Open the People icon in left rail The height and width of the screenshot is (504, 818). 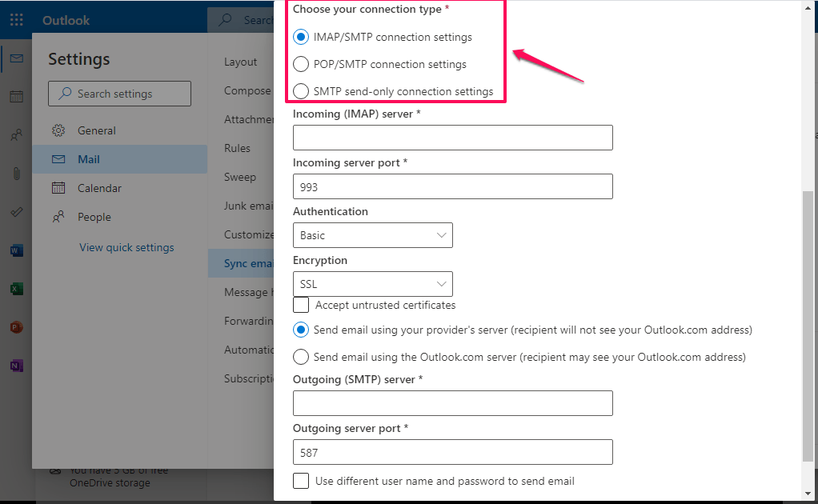16,135
